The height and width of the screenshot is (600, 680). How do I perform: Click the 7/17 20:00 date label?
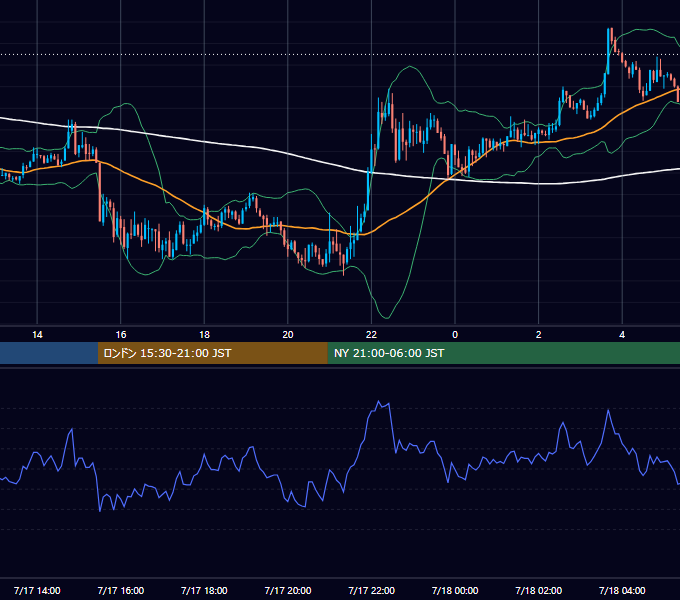pos(288,590)
